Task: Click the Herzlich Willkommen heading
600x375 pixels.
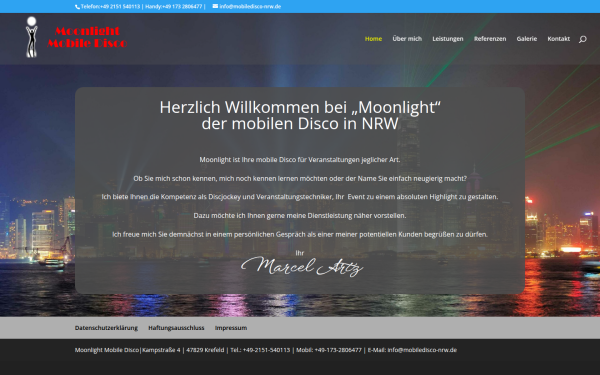Action: [x=300, y=115]
